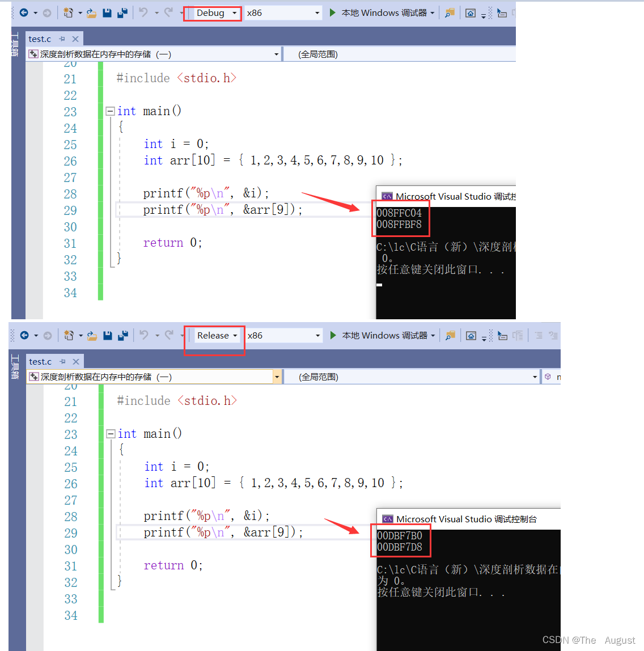The image size is (644, 651).
Task: Open 工具箱 toolbox side tab in lower window
Action: pyautogui.click(x=15, y=366)
